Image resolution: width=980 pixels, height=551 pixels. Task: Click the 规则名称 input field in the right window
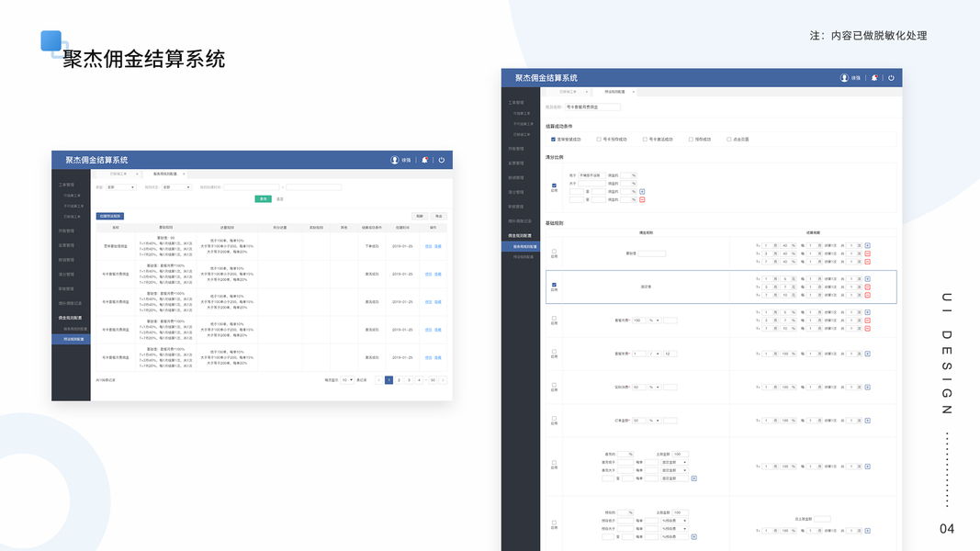(592, 107)
